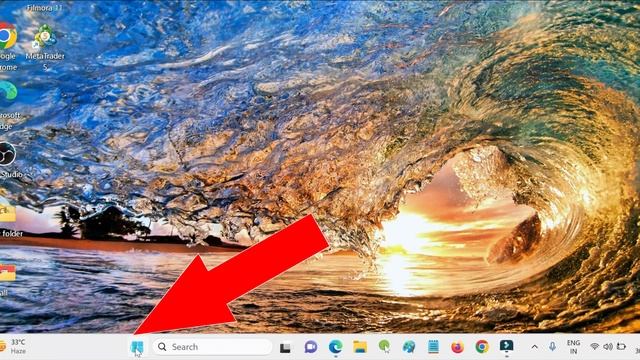This screenshot has width=640, height=360.
Task: Select the Microsoft Edge desktop shortcut
Action: [x=8, y=105]
